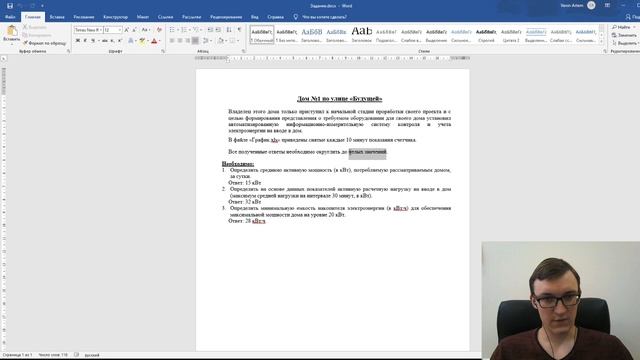Viewport: 640px width, 360px height.
Task: Expand the styles gallery More arrow
Action: coord(601,41)
